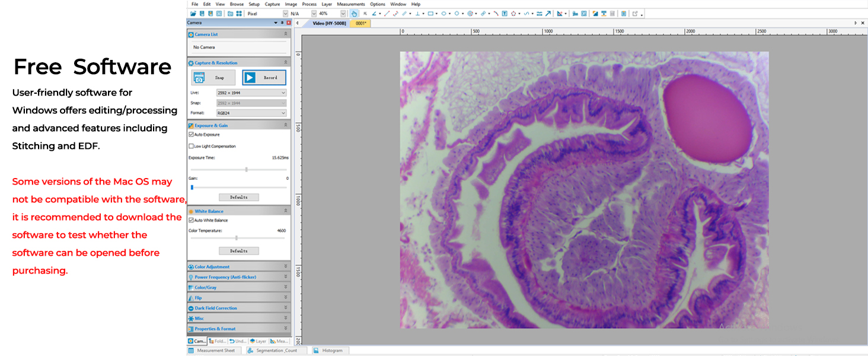Select the pan/hand tool on the toolbar
Viewport: 868px width, 356px height.
pyautogui.click(x=353, y=13)
